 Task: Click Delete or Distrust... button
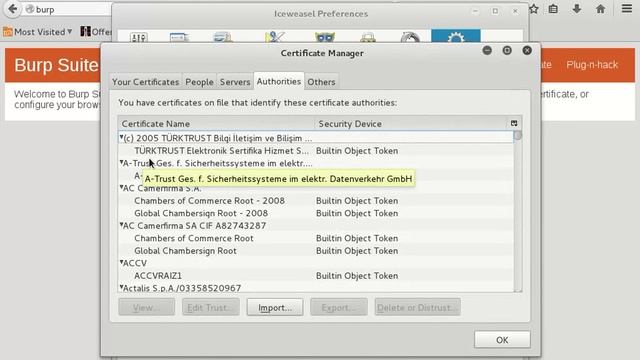(x=417, y=307)
